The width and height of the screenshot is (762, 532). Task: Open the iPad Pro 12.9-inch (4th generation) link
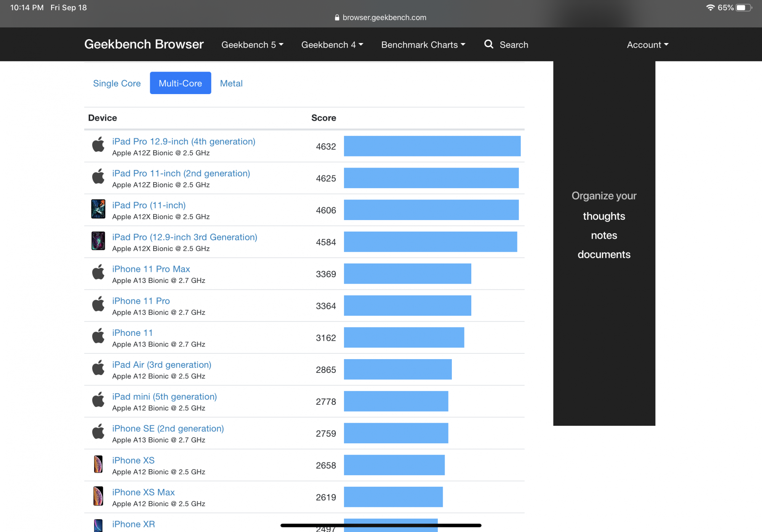pyautogui.click(x=184, y=142)
